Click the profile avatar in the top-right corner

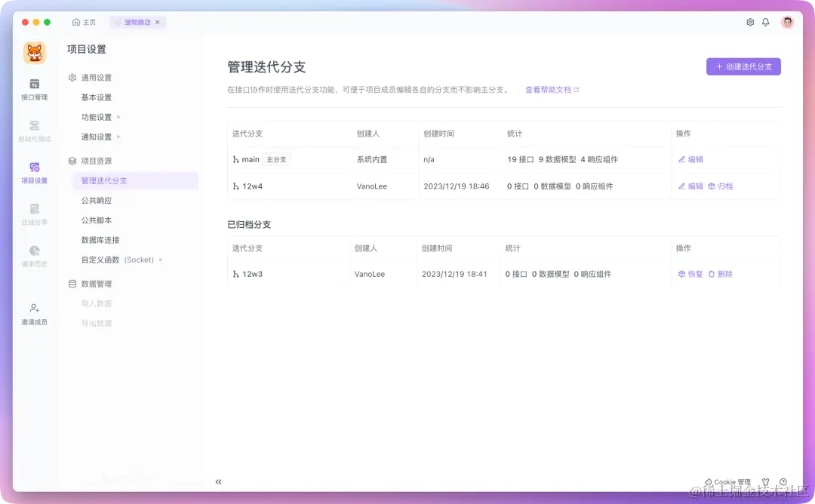point(787,22)
